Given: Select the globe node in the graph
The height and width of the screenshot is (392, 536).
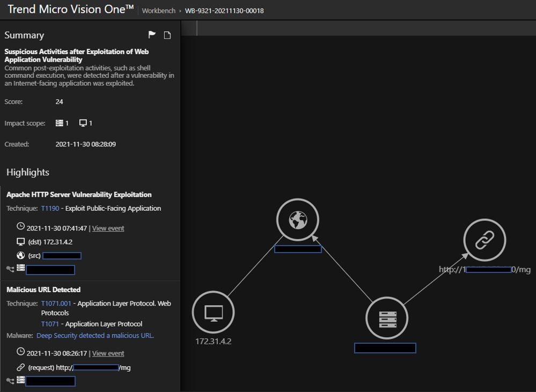Looking at the screenshot, I should pos(298,220).
